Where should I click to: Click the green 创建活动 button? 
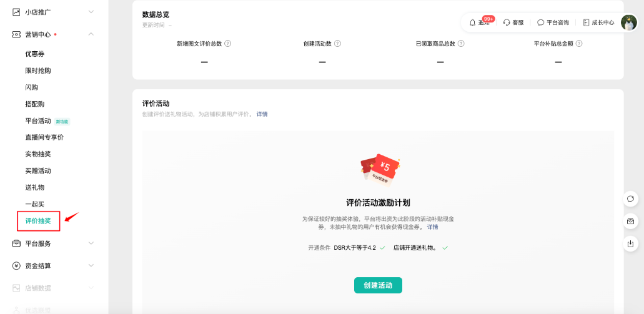tap(378, 285)
